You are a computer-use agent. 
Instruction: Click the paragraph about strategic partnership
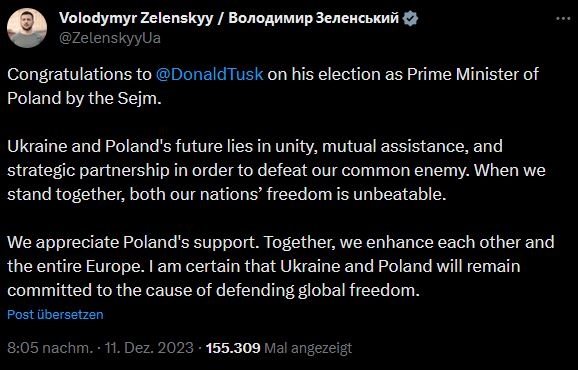click(x=276, y=170)
